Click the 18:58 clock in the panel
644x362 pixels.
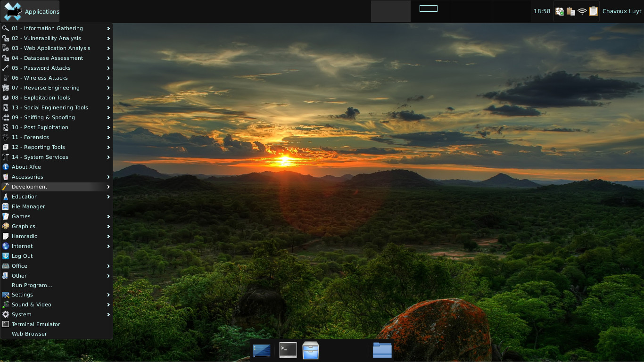point(542,11)
